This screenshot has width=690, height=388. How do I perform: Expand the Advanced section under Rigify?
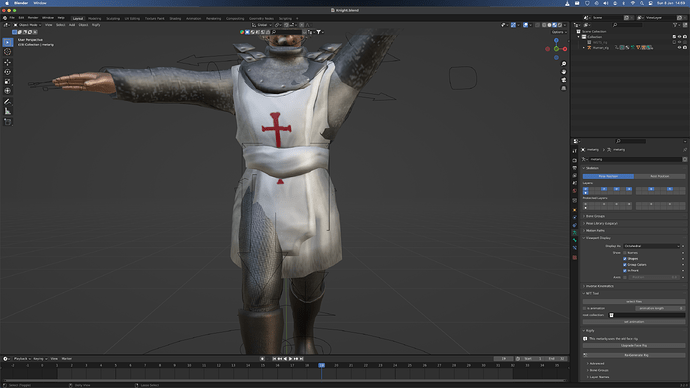pos(597,364)
